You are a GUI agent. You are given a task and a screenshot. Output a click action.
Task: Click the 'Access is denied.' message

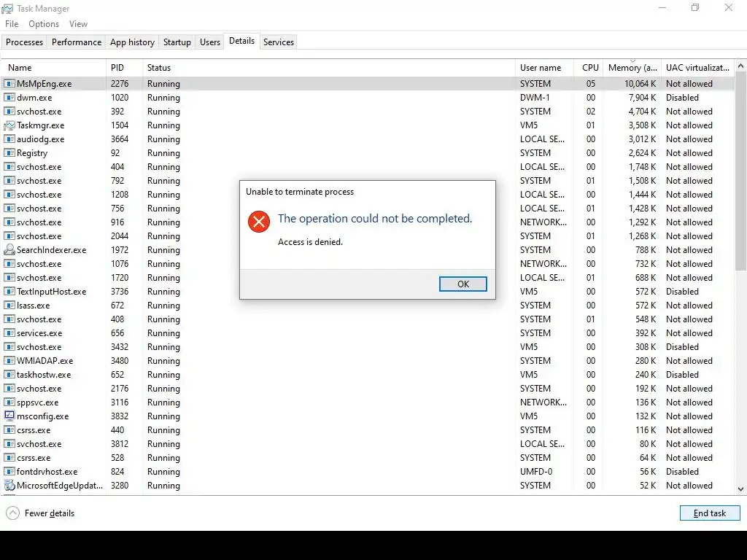[x=310, y=242]
